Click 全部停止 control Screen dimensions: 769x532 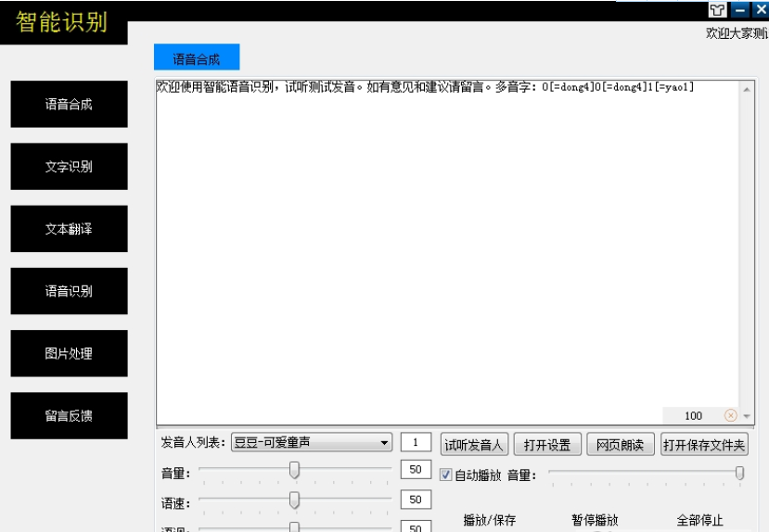(x=699, y=520)
